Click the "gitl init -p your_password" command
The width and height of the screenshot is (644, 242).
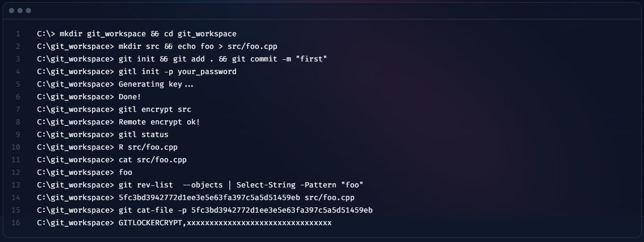[x=177, y=72]
